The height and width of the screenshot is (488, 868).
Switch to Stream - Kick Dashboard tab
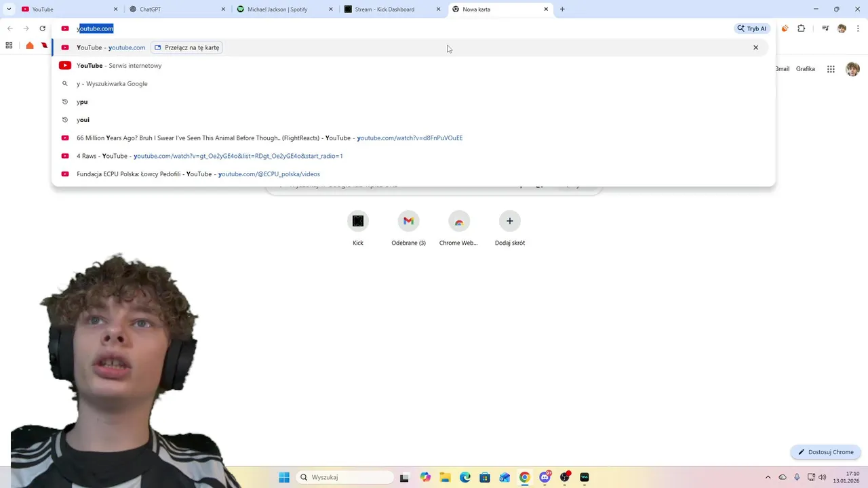[x=392, y=9]
